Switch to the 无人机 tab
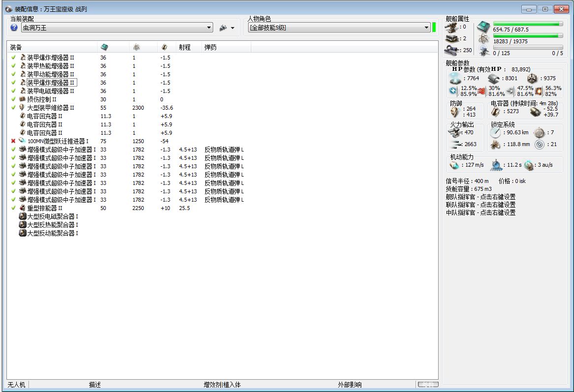This screenshot has width=574, height=392. click(16, 385)
